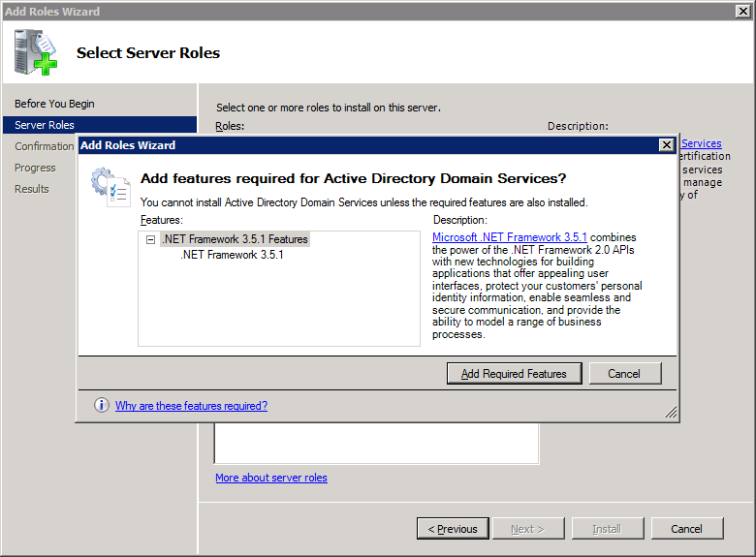Select the .NET Framework 3.5.1 Features item
The width and height of the screenshot is (756, 557).
[x=235, y=239]
